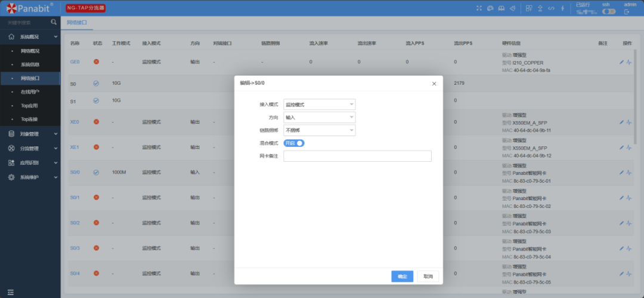The image size is (644, 298).
Task: Open the S0/4 interface link
Action: tap(75, 274)
